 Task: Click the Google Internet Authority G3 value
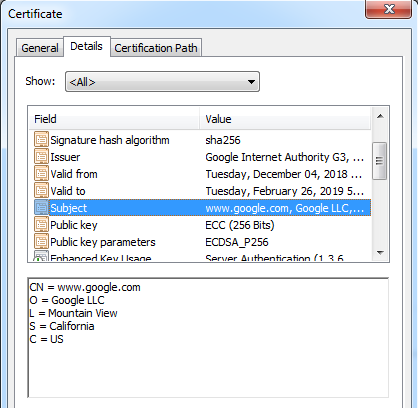click(285, 157)
